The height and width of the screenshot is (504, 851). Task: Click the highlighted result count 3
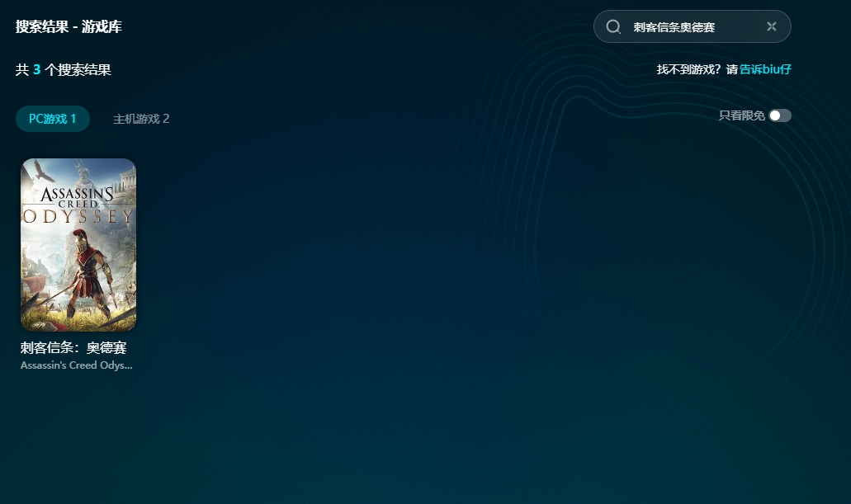point(37,70)
